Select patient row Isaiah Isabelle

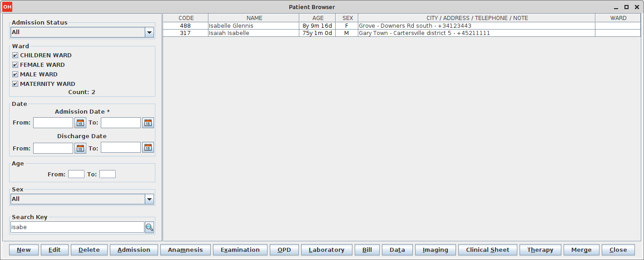[x=253, y=33]
